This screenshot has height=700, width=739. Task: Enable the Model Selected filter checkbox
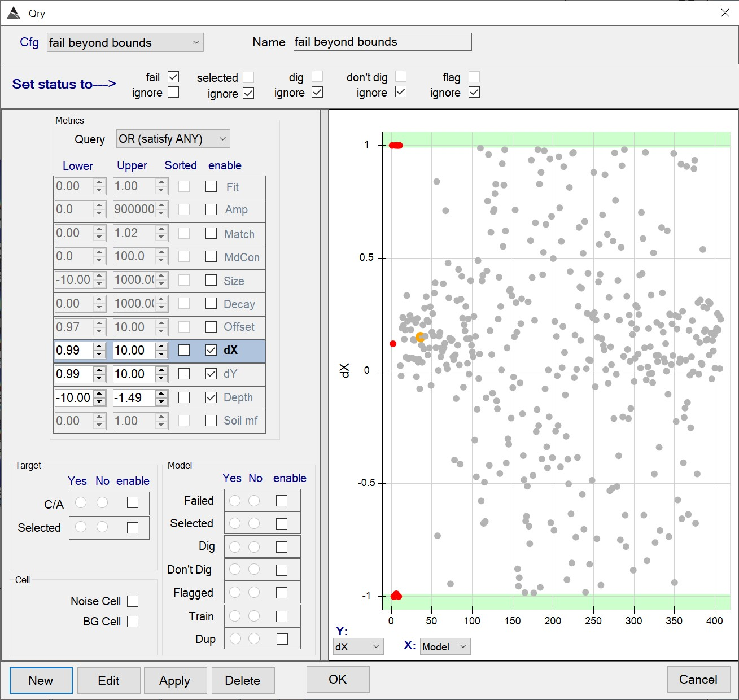282,523
